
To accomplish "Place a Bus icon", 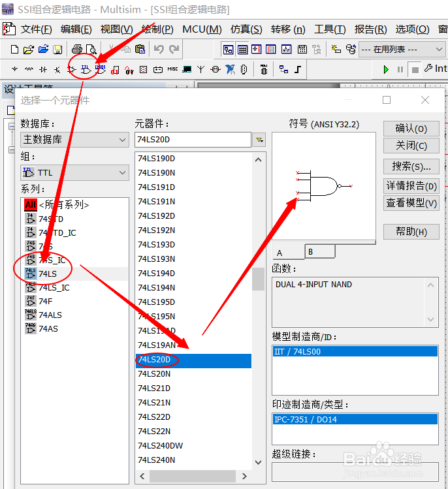I will point(298,69).
